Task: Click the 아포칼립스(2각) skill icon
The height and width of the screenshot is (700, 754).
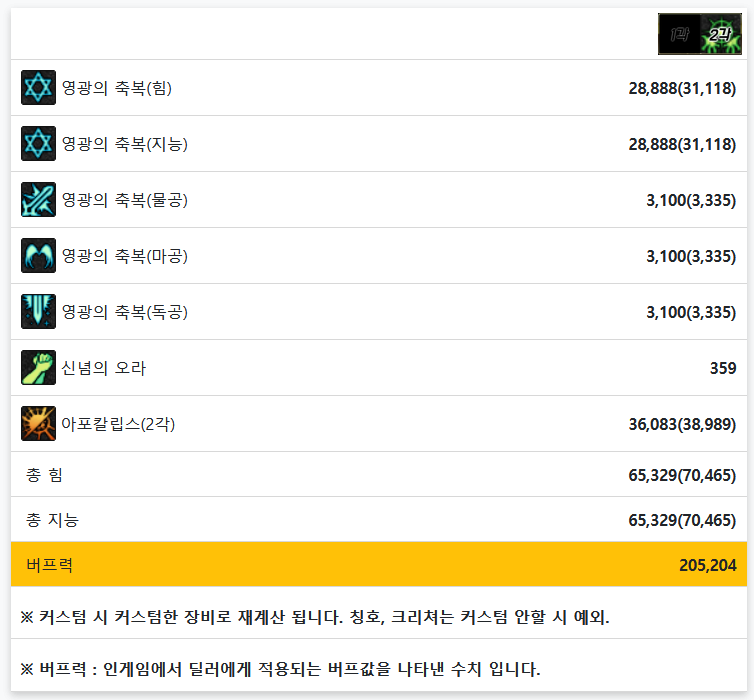Action: tap(38, 424)
